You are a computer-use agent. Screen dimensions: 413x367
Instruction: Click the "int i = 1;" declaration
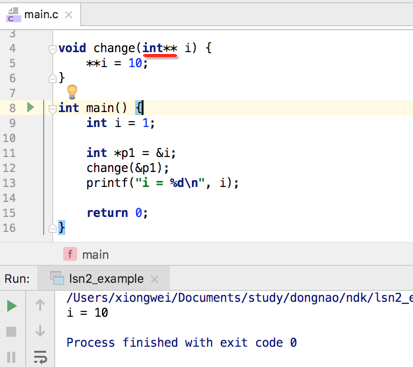pyautogui.click(x=121, y=123)
